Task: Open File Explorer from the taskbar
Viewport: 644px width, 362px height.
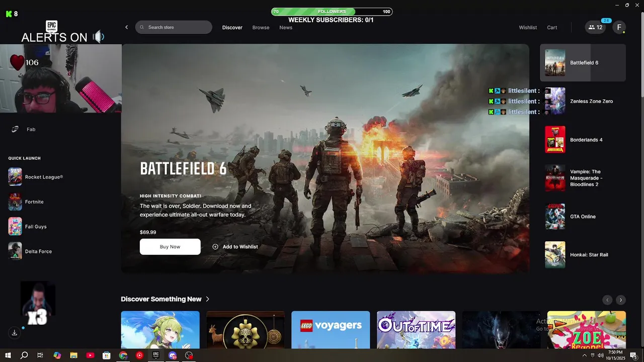Action: tap(73, 355)
